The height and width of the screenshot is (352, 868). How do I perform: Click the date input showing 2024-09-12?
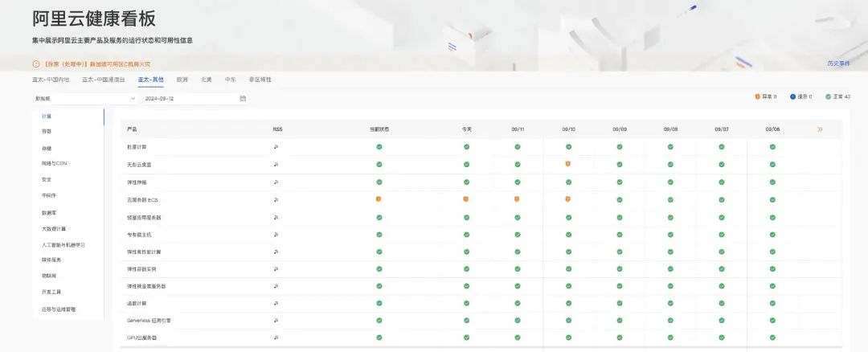click(189, 98)
